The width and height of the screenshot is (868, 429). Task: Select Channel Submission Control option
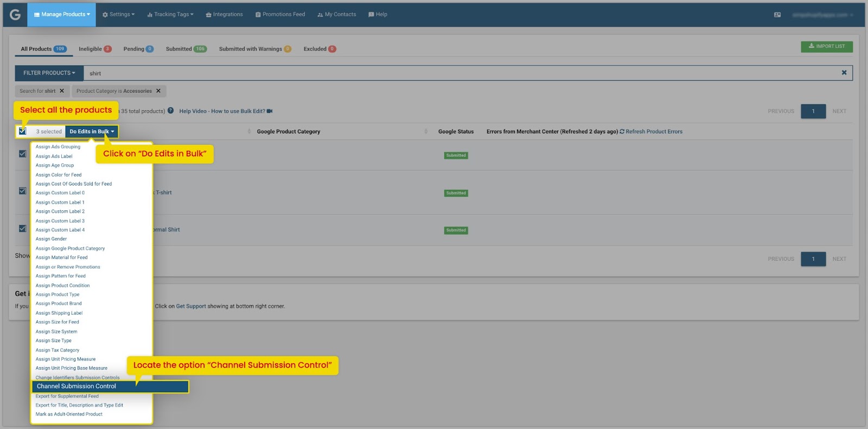click(110, 386)
